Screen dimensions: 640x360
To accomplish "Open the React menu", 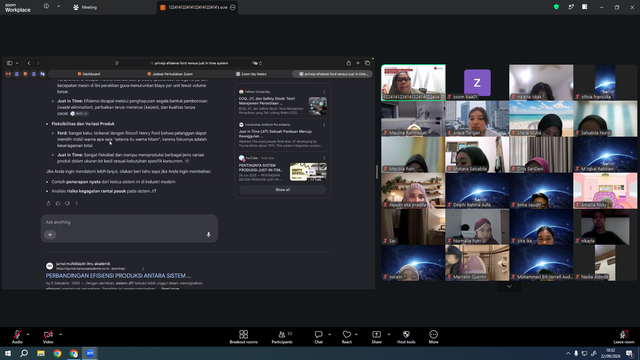I will pos(347,337).
